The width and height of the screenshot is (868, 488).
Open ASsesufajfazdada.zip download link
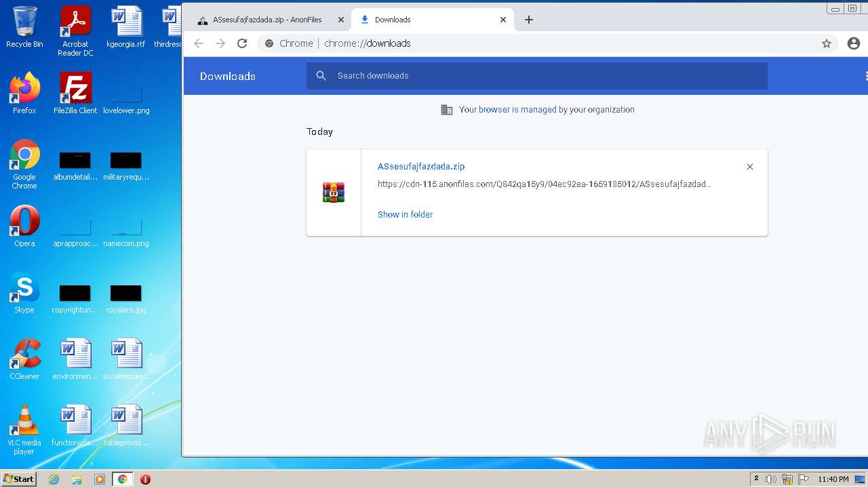(421, 166)
